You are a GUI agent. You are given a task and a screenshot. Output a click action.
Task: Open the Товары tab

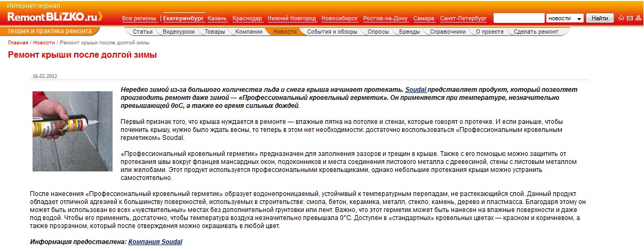tap(214, 32)
